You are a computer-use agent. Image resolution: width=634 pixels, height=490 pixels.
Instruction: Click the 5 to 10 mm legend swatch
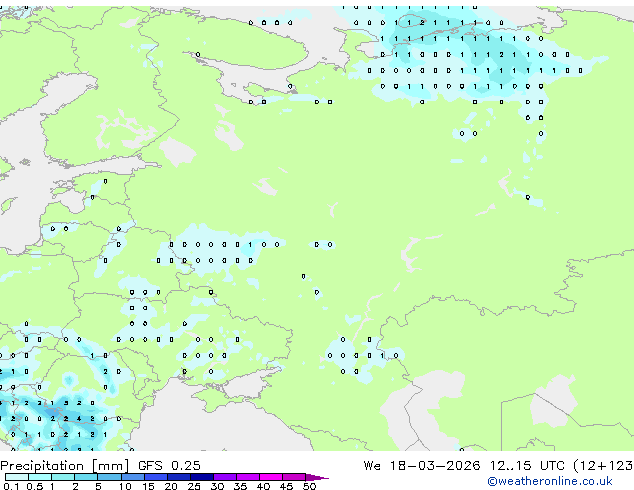pyautogui.click(x=110, y=477)
